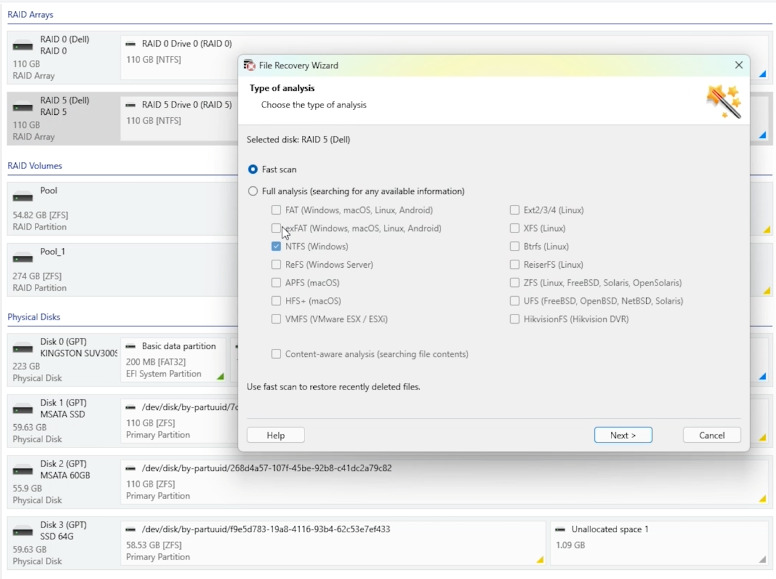
Task: Click the 274 GB [ZFS] Pool_1 size text
Action: (37, 276)
